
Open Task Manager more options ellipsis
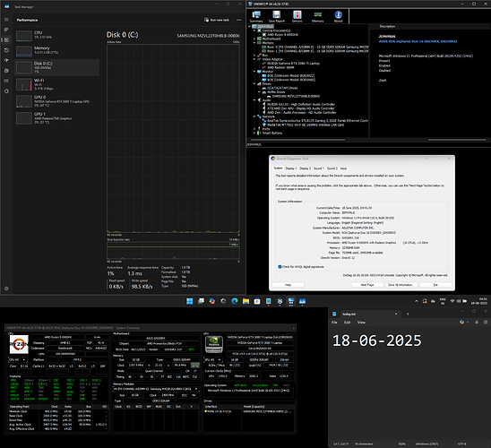[x=239, y=20]
